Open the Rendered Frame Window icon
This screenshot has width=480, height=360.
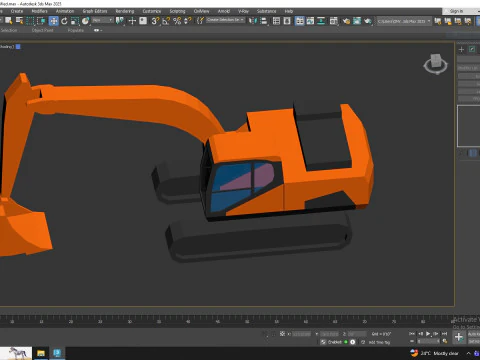point(357,21)
